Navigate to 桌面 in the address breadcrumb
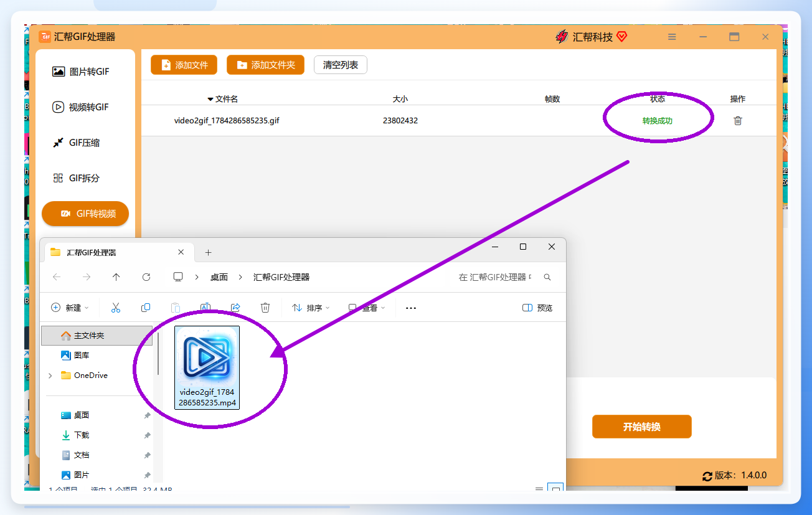 tap(219, 277)
